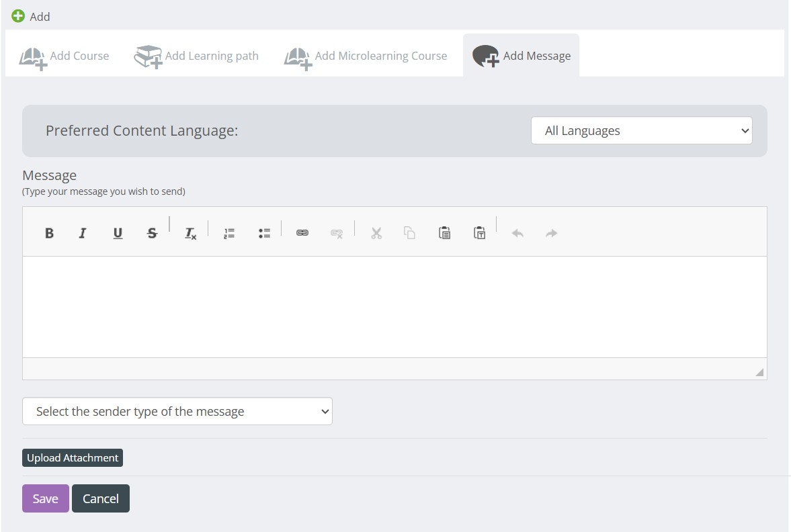Click the editor resize handle corner
This screenshot has height=532, width=791.
pos(759,372)
